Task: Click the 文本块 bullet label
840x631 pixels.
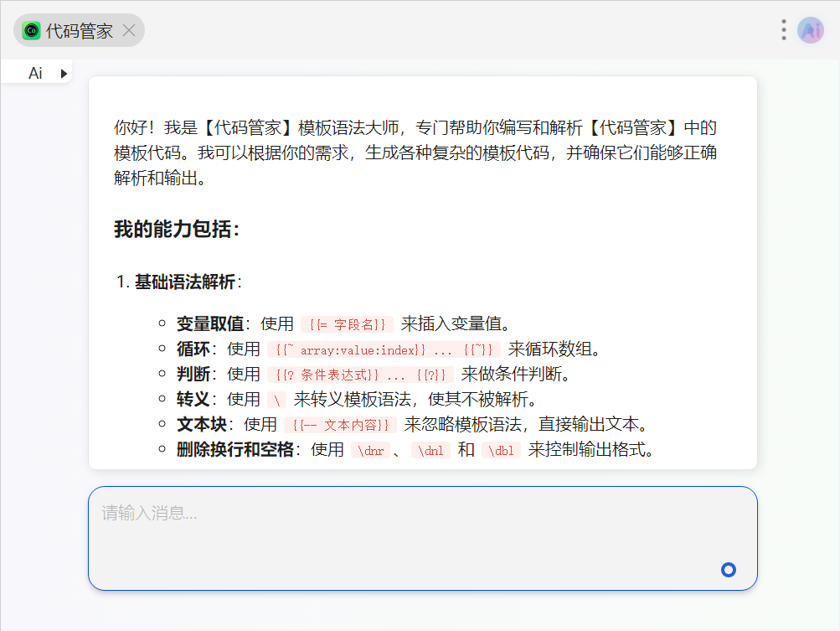Action: click(202, 425)
